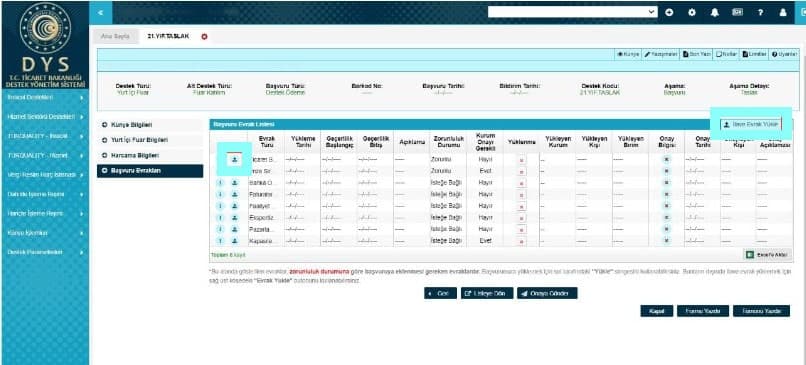
Task: Expand TURQUALITY - Hizmet sidebar menu
Action: [x=45, y=155]
